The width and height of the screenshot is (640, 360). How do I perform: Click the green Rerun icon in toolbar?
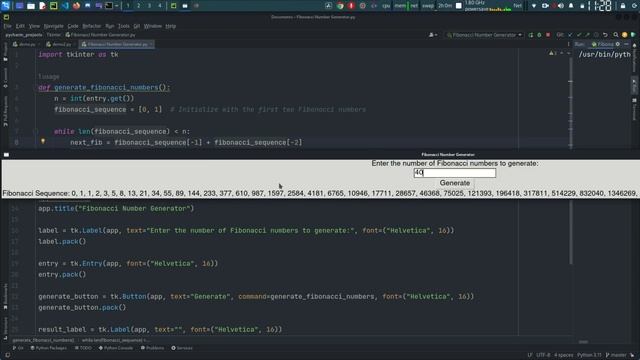pyautogui.click(x=531, y=35)
